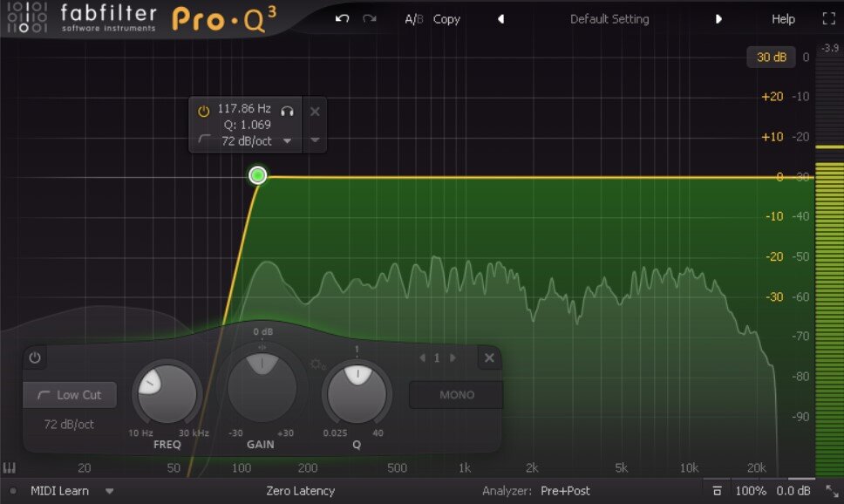Image resolution: width=844 pixels, height=504 pixels.
Task: Delete the band using the popup X icon
Action: click(315, 112)
